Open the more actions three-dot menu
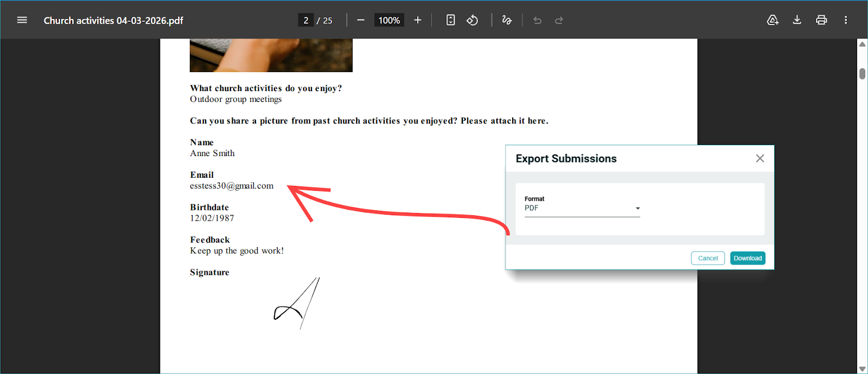Viewport: 868px width, 374px height. pyautogui.click(x=845, y=20)
